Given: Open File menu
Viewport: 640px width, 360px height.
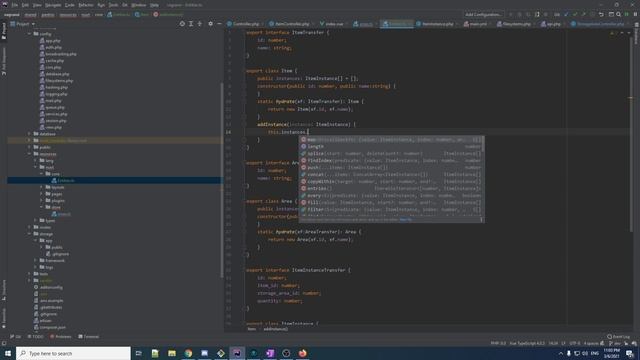Looking at the screenshot, I should point(15,5).
